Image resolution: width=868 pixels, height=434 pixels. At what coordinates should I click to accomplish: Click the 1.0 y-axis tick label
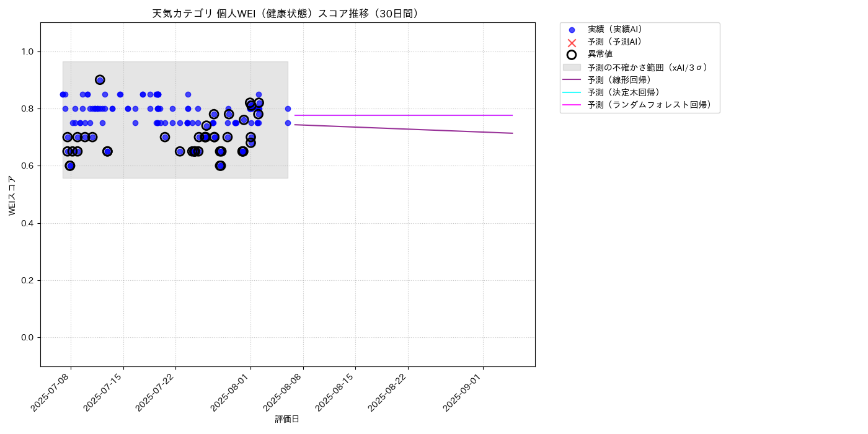pos(29,51)
